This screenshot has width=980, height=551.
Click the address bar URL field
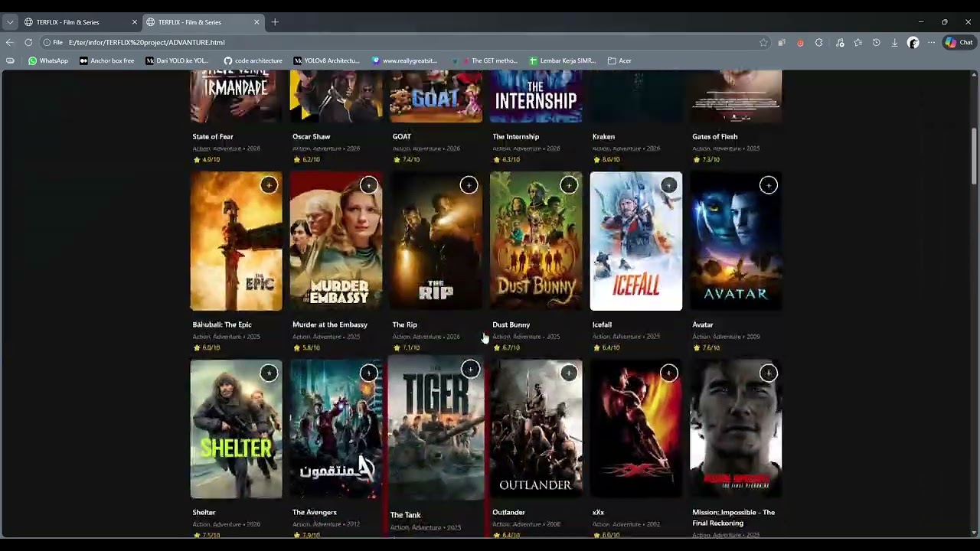(398, 42)
